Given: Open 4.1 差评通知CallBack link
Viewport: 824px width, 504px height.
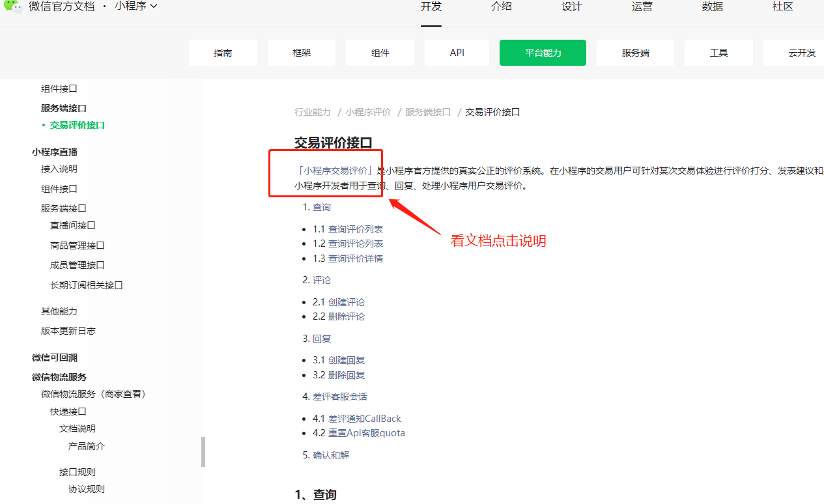Looking at the screenshot, I should [365, 419].
